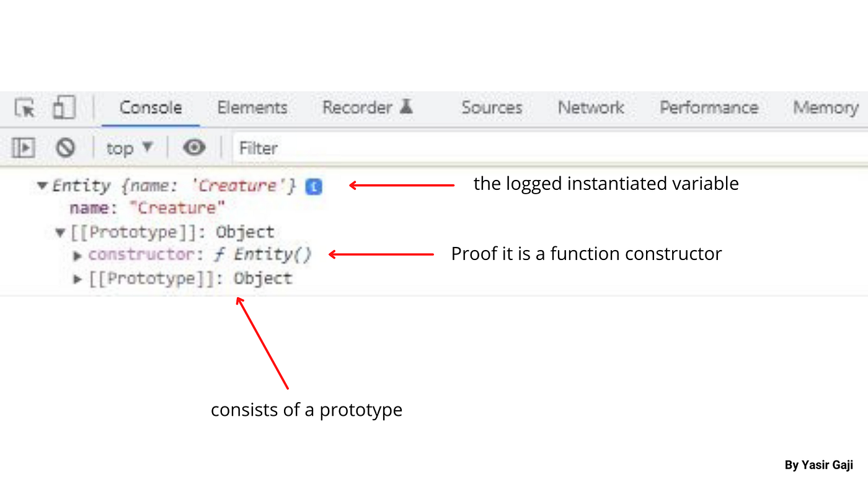Viewport: 868px width, 489px height.
Task: Show the console sidebar
Action: (x=23, y=148)
